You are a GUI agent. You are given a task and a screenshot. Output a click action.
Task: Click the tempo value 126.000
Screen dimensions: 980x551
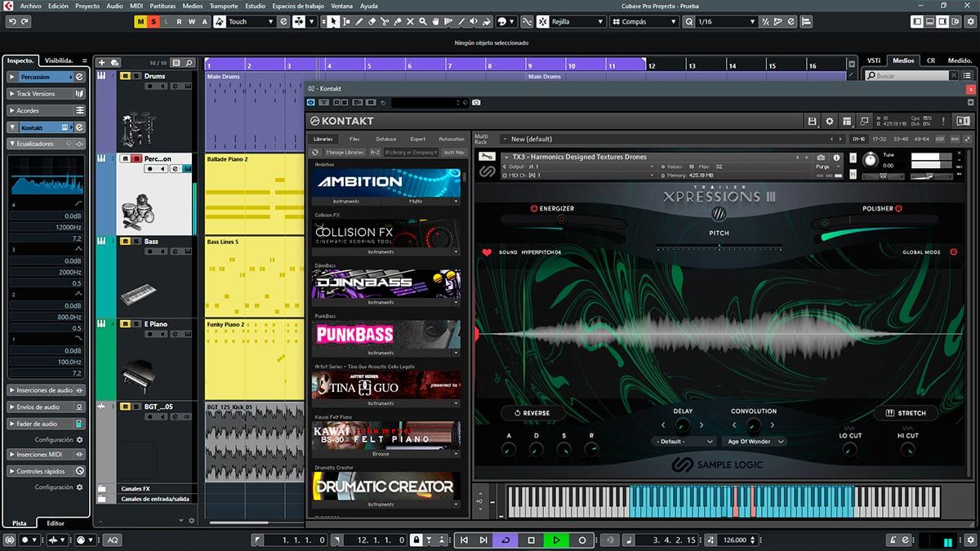coord(735,540)
